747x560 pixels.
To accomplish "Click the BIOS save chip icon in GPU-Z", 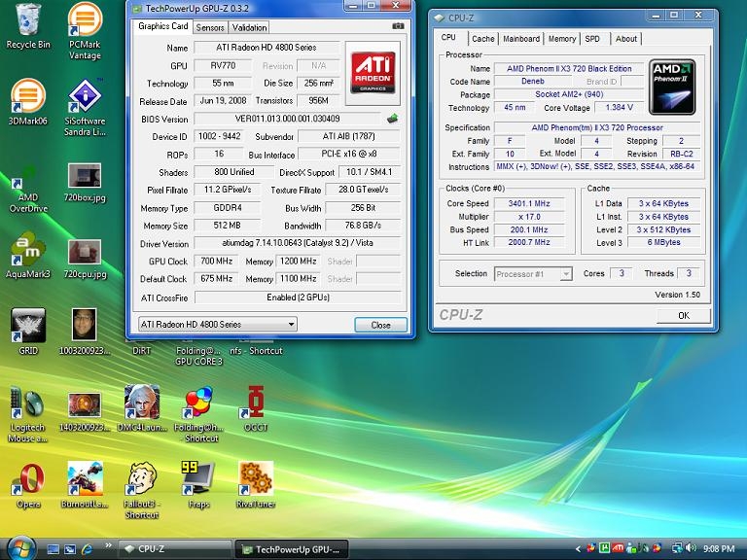I will click(392, 119).
